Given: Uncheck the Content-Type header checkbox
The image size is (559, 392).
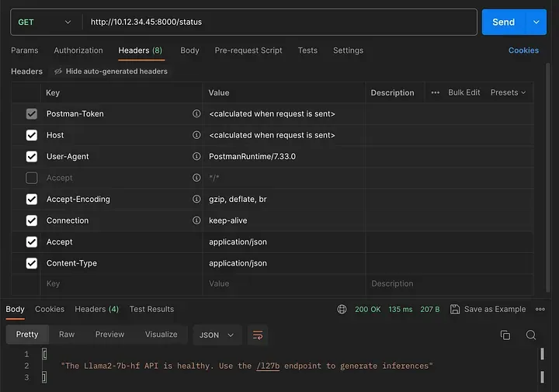Looking at the screenshot, I should coord(32,263).
